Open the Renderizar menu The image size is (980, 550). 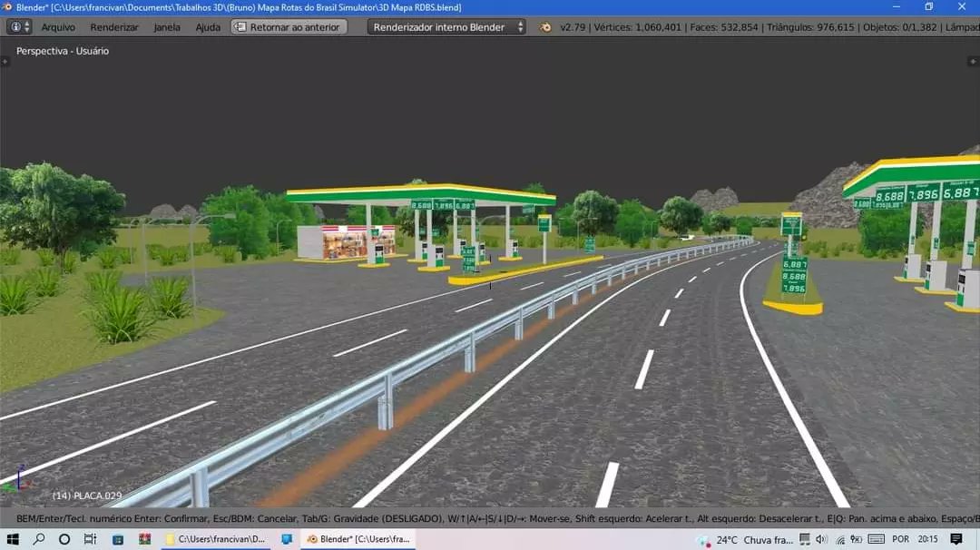pyautogui.click(x=113, y=27)
